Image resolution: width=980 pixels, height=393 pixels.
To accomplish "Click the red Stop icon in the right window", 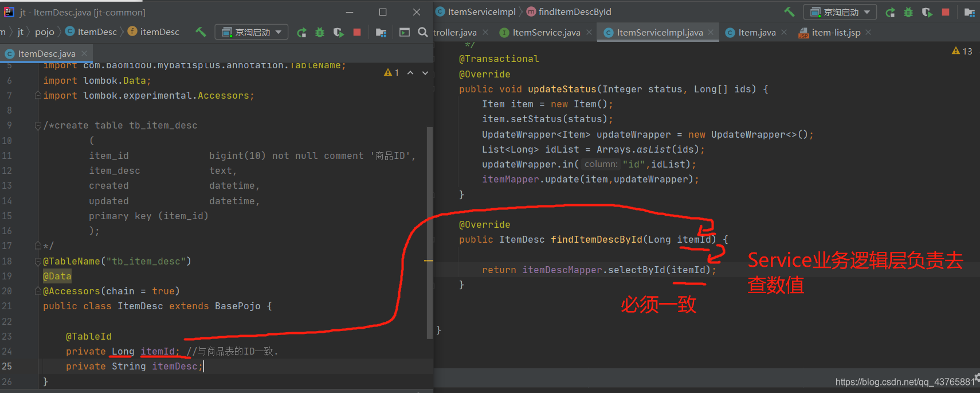I will [x=946, y=11].
